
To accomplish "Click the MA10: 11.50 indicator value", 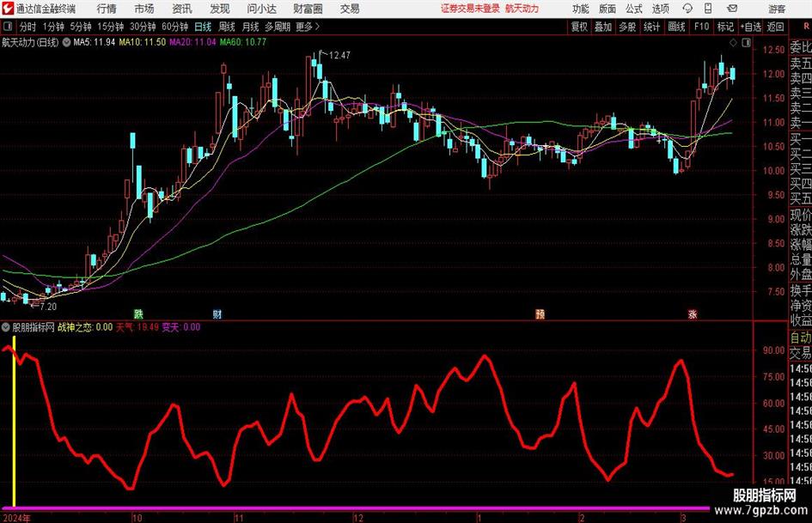I will (143, 42).
